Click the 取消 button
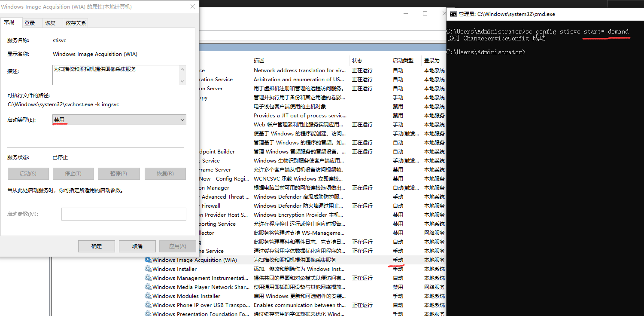The width and height of the screenshot is (644, 316). click(137, 246)
